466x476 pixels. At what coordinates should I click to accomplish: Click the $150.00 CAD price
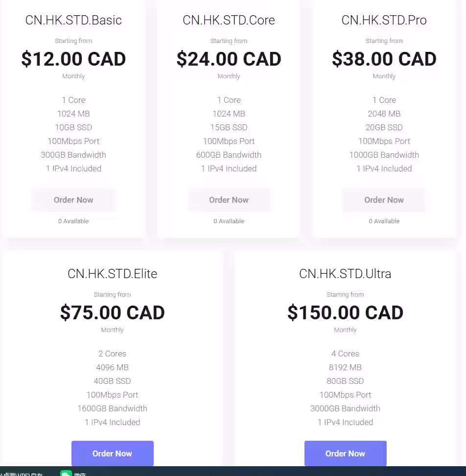click(x=345, y=312)
